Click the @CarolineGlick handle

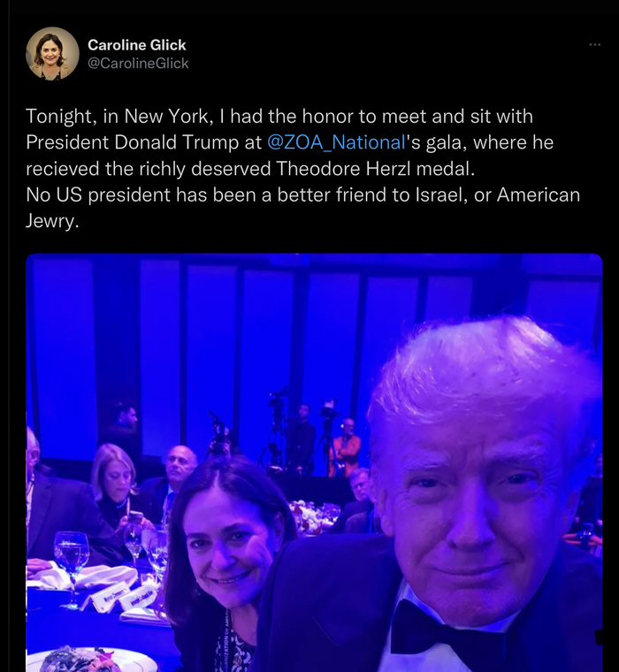138,64
